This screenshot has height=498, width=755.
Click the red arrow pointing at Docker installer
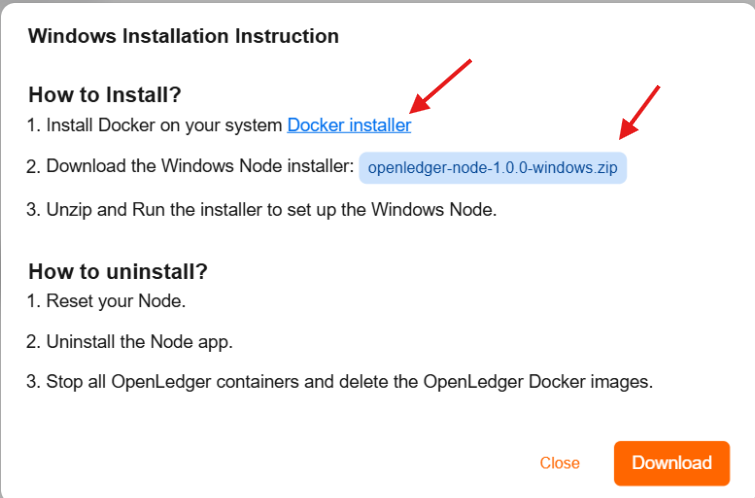click(x=440, y=85)
